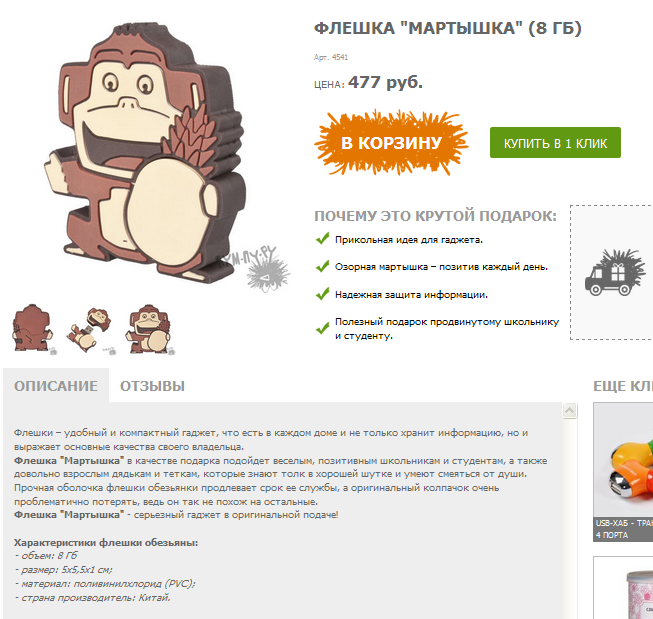Image resolution: width=653 pixels, height=619 pixels.
Task: Switch to the ОТЗЫВЫ tab
Action: coord(152,386)
